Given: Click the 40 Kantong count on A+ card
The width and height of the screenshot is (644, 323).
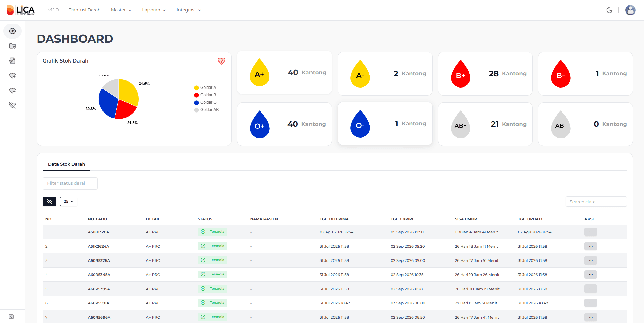Looking at the screenshot, I should point(307,72).
